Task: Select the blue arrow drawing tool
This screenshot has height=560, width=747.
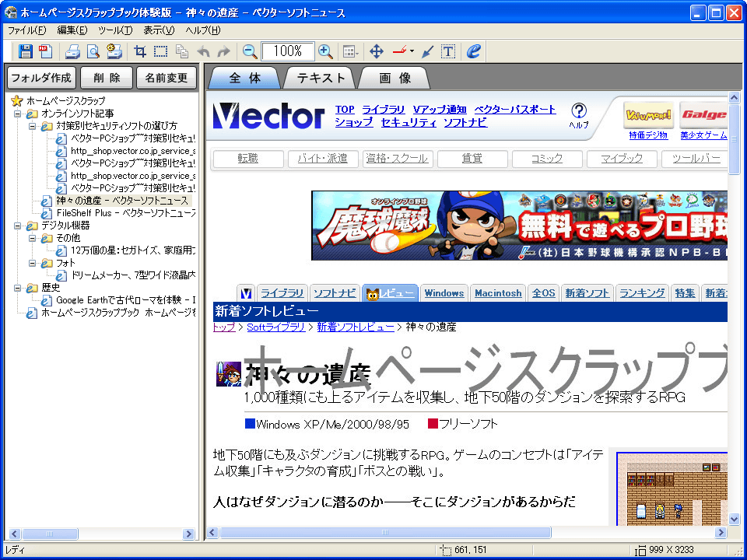Action: click(428, 51)
